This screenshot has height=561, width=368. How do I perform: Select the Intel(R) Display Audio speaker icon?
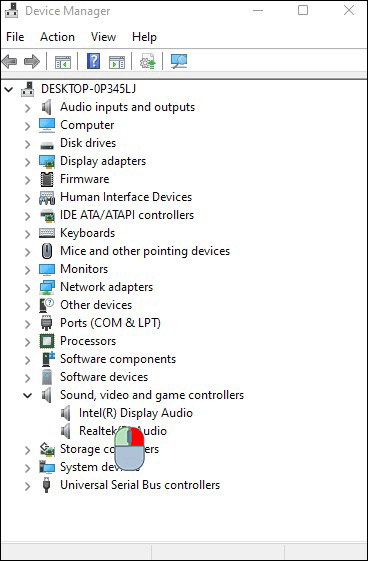tap(65, 413)
